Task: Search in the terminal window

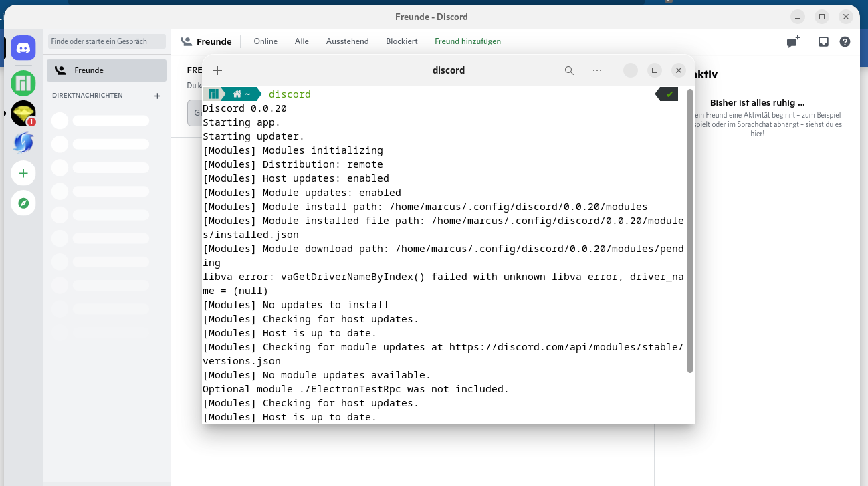Action: (x=569, y=70)
